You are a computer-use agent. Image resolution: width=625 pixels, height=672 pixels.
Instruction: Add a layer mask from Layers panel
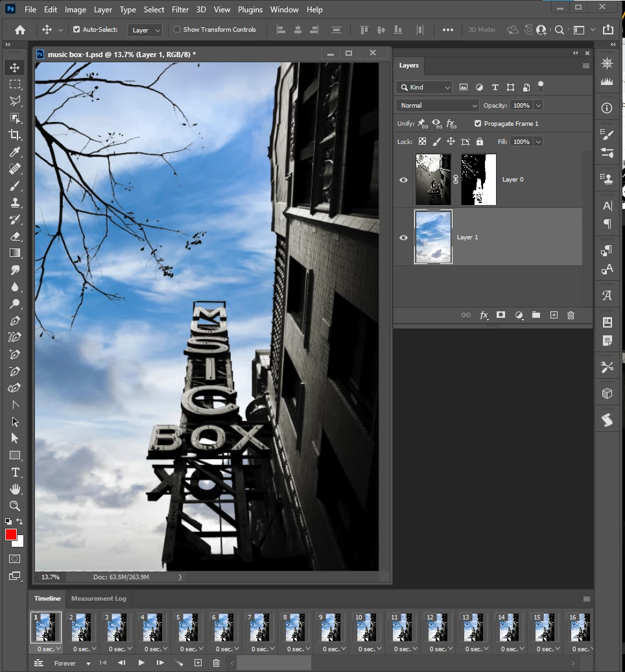(501, 315)
